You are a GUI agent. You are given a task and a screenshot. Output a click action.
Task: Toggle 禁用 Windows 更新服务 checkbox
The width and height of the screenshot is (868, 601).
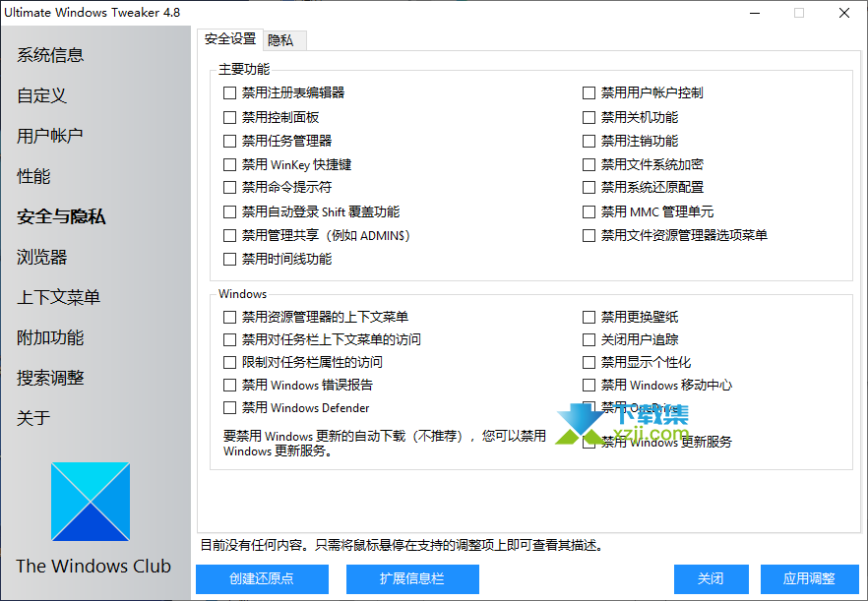click(x=589, y=443)
